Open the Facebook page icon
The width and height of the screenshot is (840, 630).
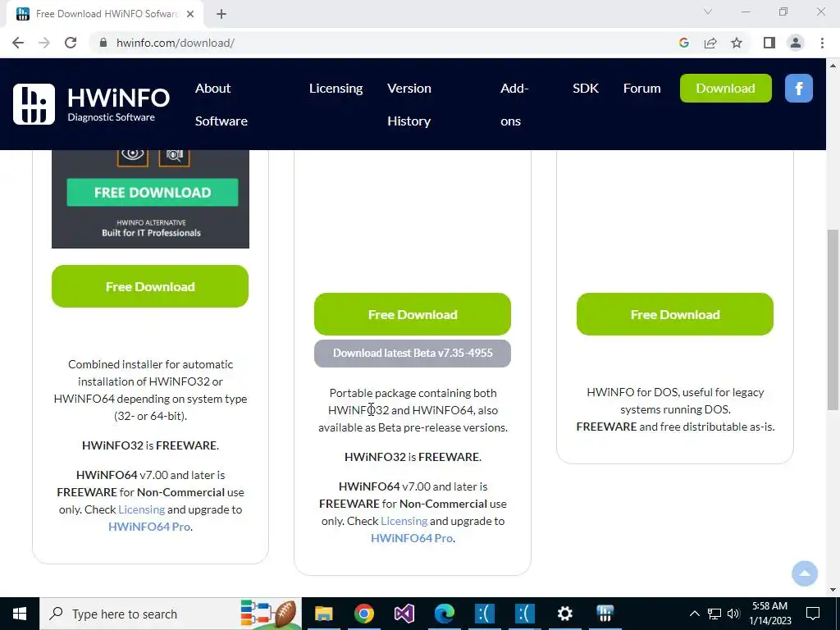(799, 89)
